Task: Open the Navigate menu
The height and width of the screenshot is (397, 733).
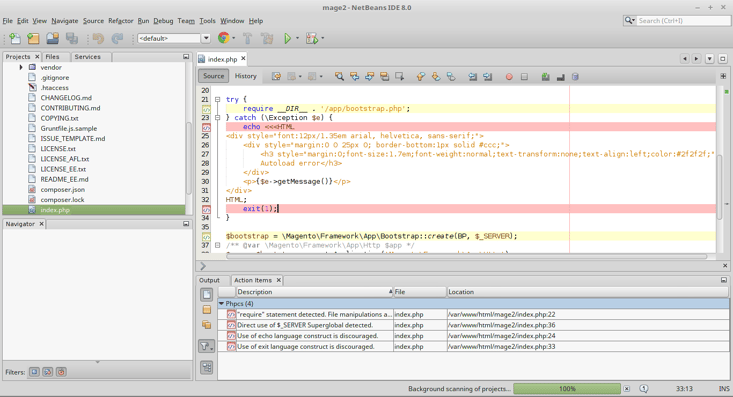Action: click(x=65, y=21)
